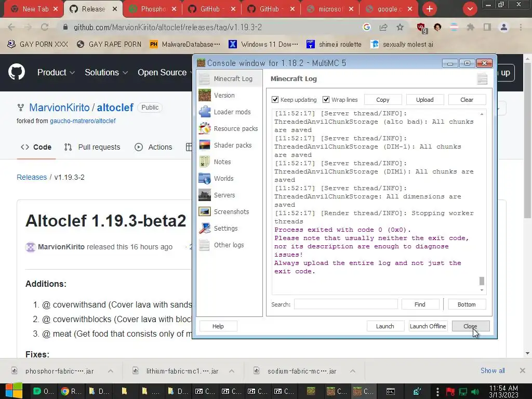
Task: Open the Minecraft Log page in MultiMC sidebar
Action: [x=229, y=79]
